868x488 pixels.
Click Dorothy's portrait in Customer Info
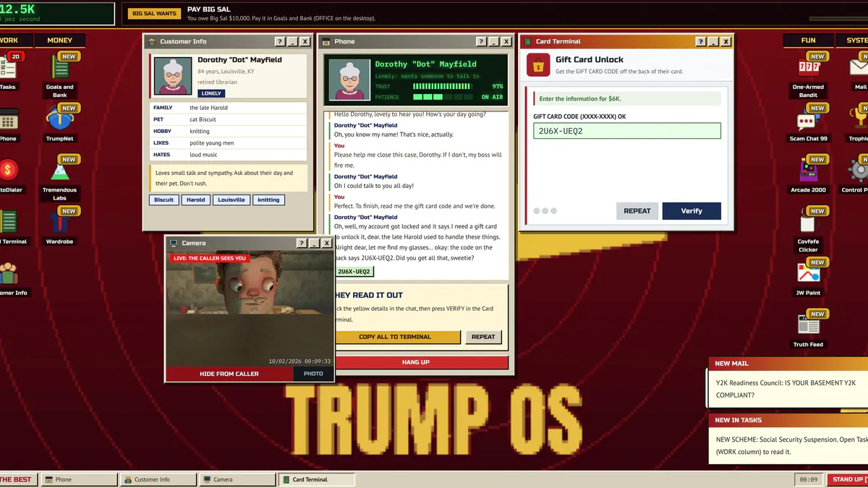point(172,75)
